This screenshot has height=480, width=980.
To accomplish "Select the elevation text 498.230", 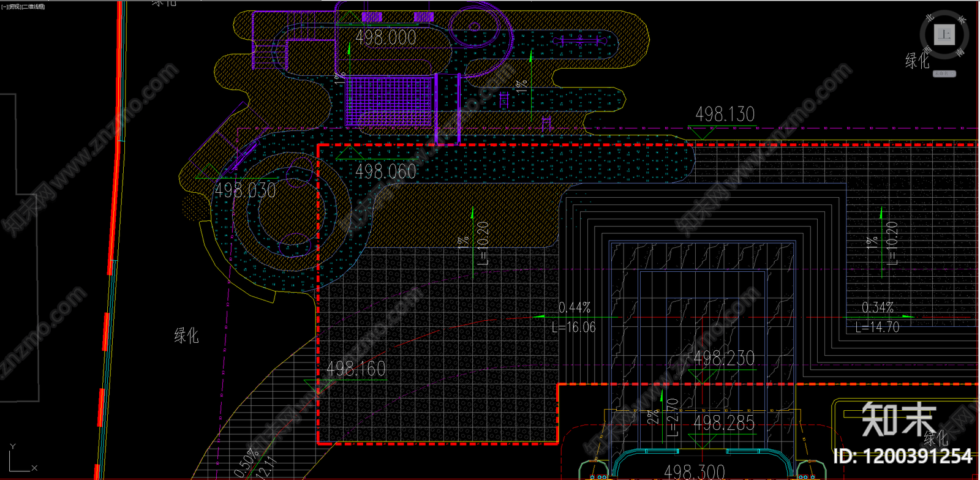I will (x=724, y=358).
